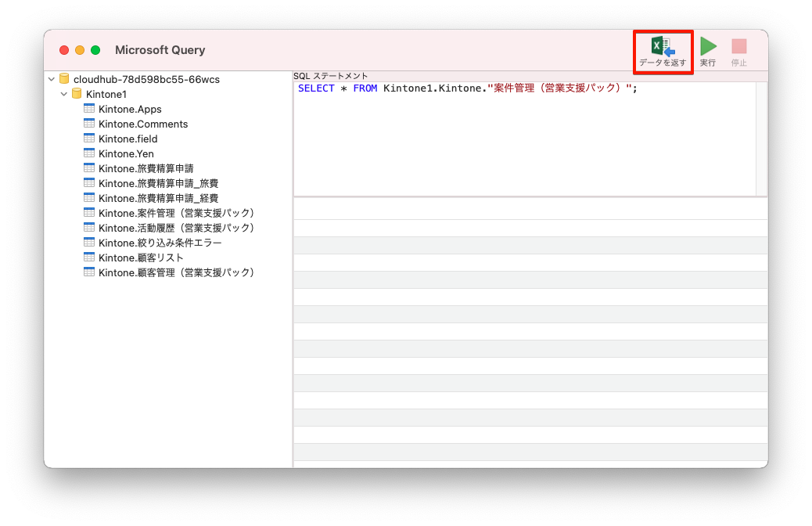Select the cloudhub-78d598bc55-66wcs database icon
Image resolution: width=812 pixels, height=526 pixels.
64,79
